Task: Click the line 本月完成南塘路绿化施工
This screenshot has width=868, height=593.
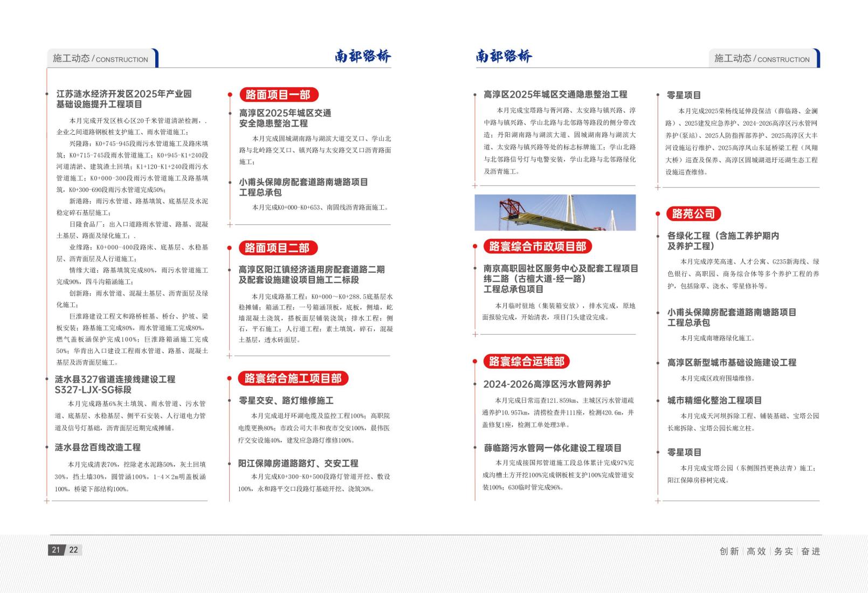Action: 718,339
